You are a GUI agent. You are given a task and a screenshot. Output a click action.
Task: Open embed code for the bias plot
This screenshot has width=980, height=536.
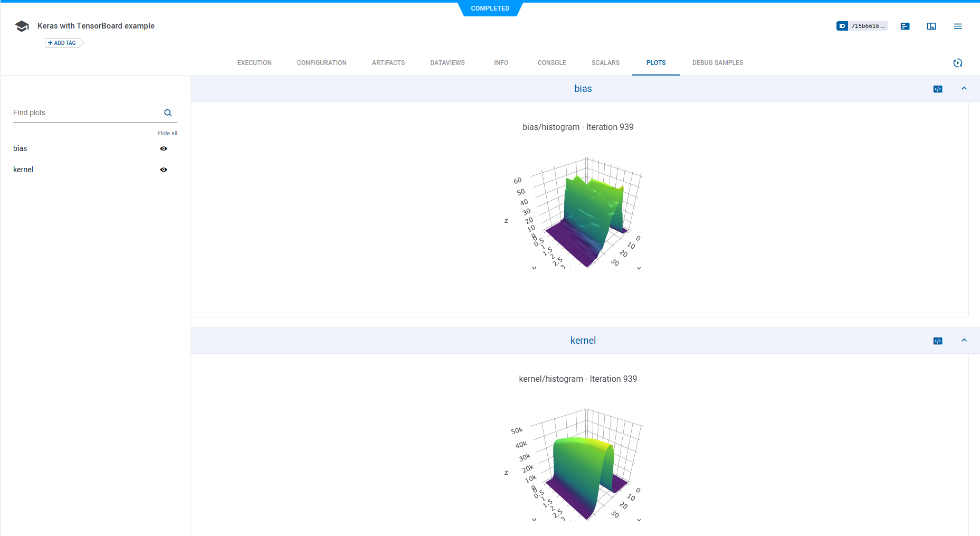pyautogui.click(x=937, y=89)
